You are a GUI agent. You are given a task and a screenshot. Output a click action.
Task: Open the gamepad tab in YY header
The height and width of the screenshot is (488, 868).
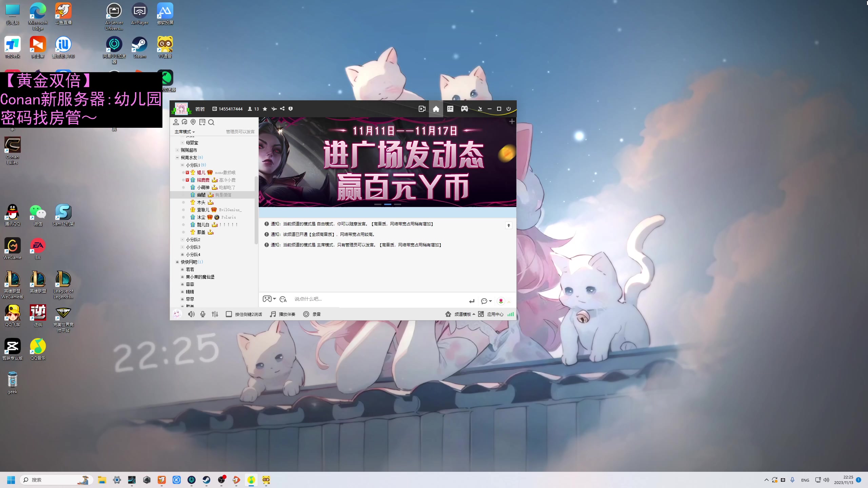[465, 109]
